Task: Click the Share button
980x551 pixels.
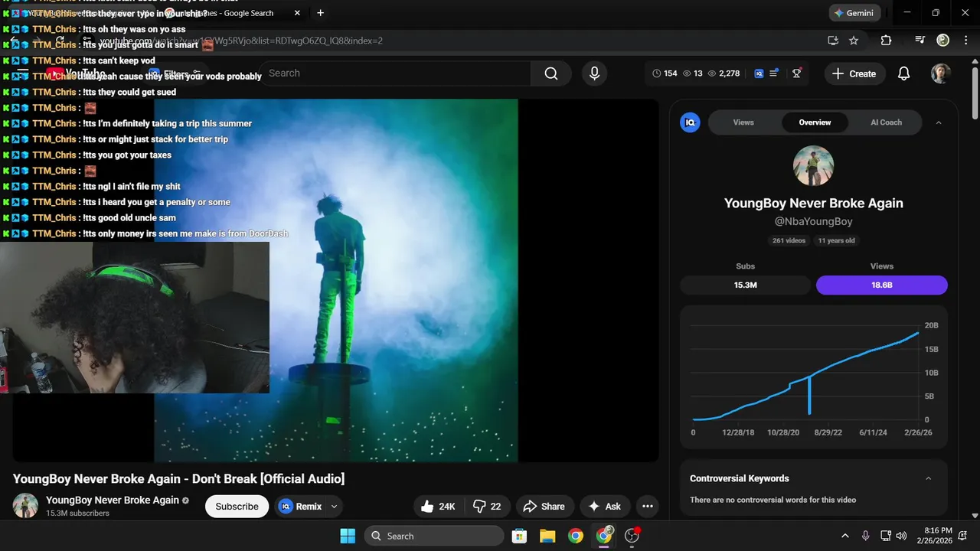Action: tap(544, 507)
